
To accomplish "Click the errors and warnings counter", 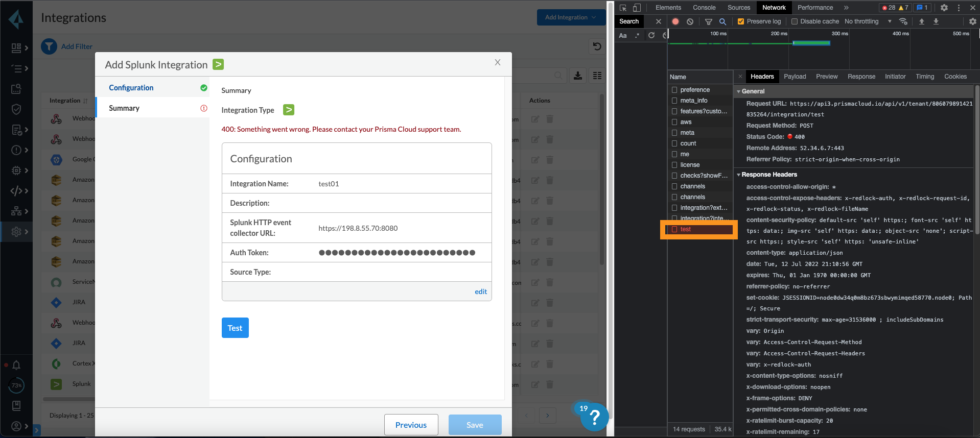I will coord(895,8).
